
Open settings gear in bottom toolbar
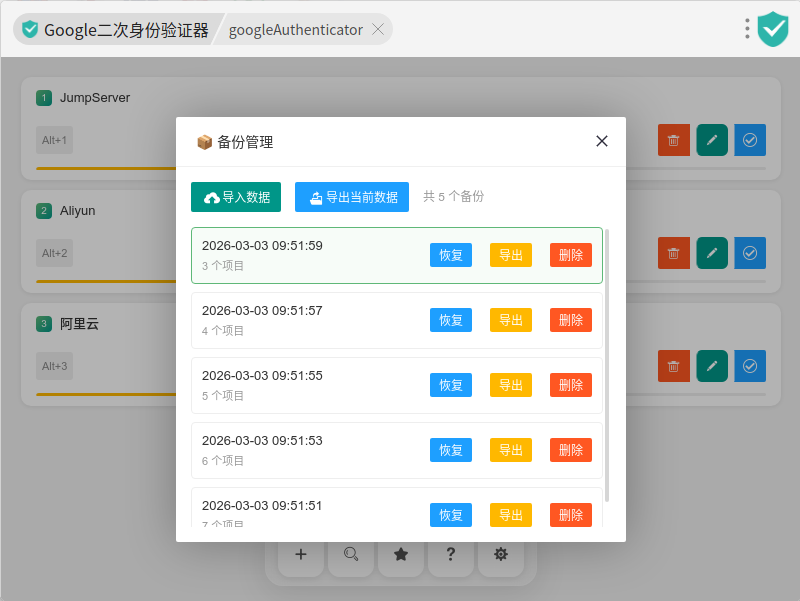501,555
